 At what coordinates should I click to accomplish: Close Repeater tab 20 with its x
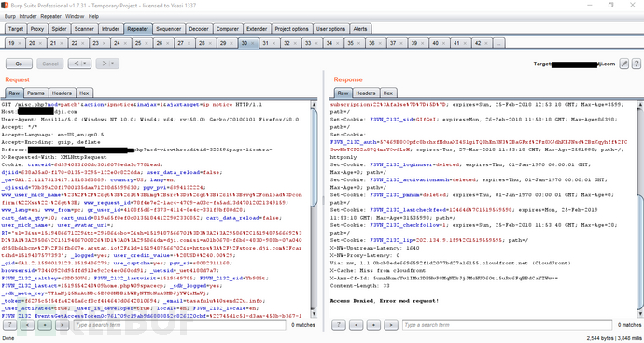[x=40, y=43]
